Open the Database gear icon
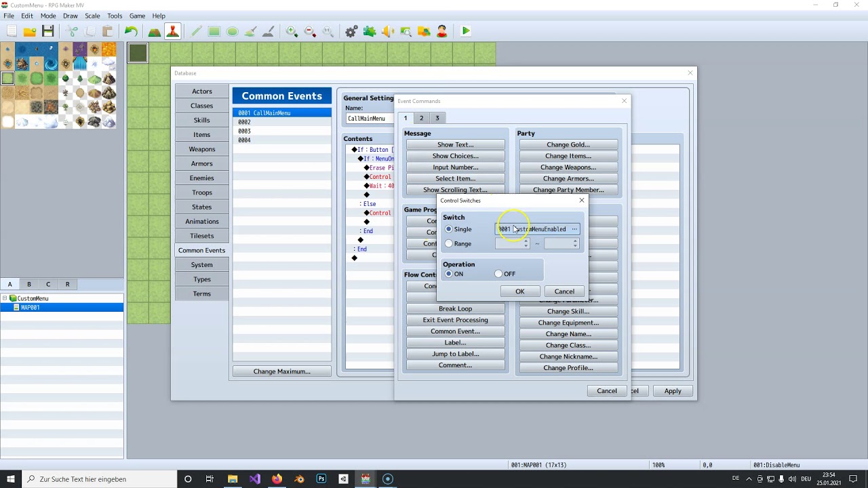This screenshot has width=868, height=488. coord(351,31)
